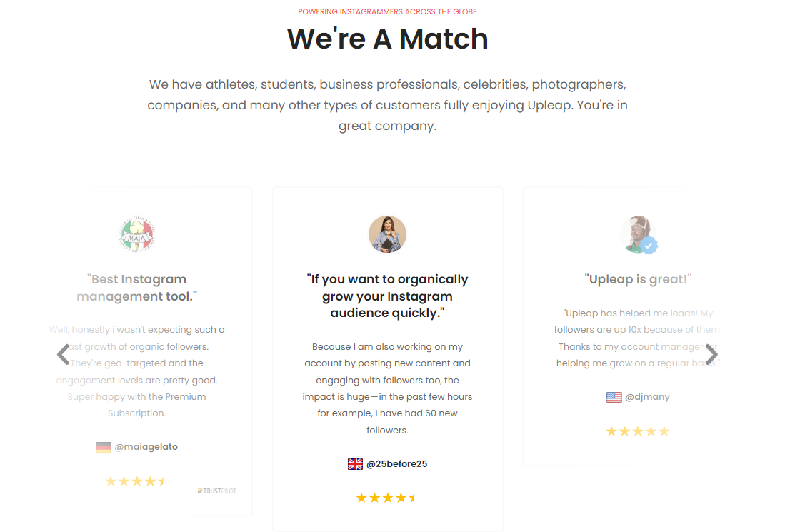Open the @25before25 username link
The height and width of the screenshot is (532, 800).
pos(397,463)
